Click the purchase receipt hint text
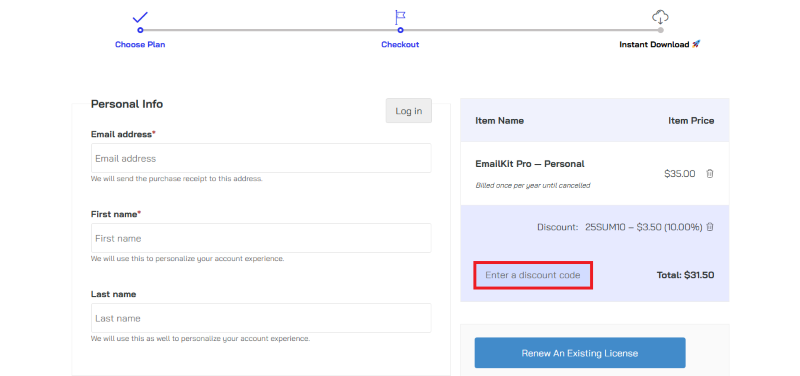The width and height of the screenshot is (800, 376). click(x=177, y=179)
